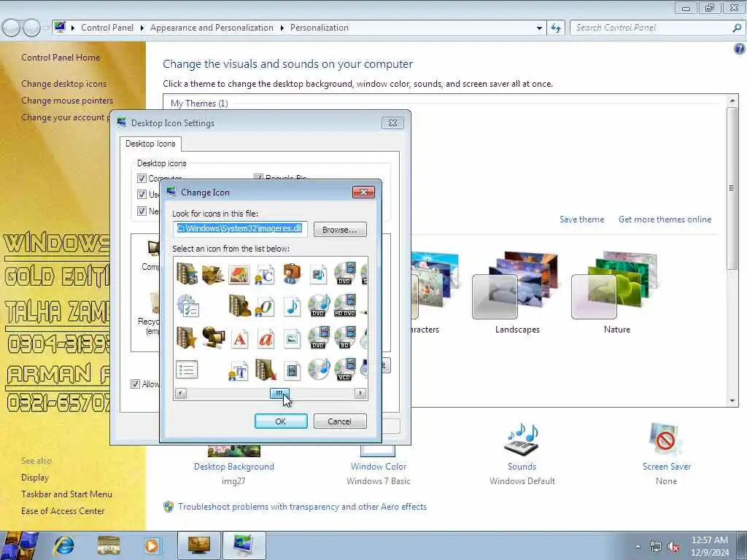The height and width of the screenshot is (560, 747).
Task: Click the network tray icon
Action: pyautogui.click(x=656, y=547)
